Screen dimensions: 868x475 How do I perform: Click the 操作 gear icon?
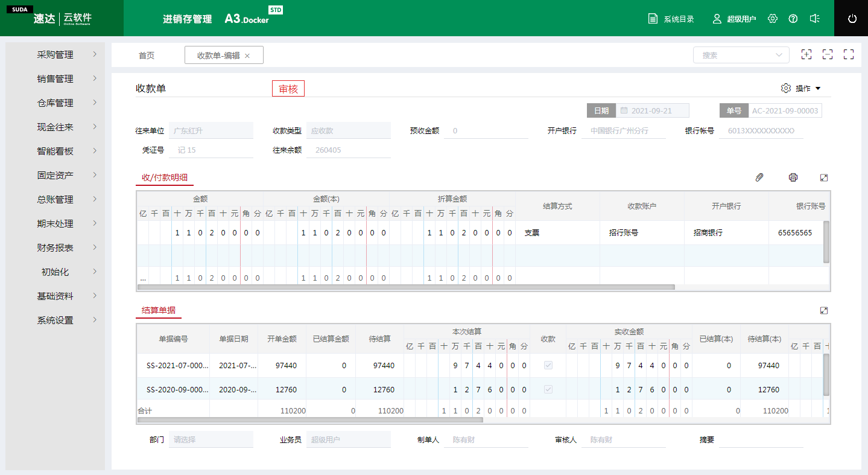[x=785, y=88]
